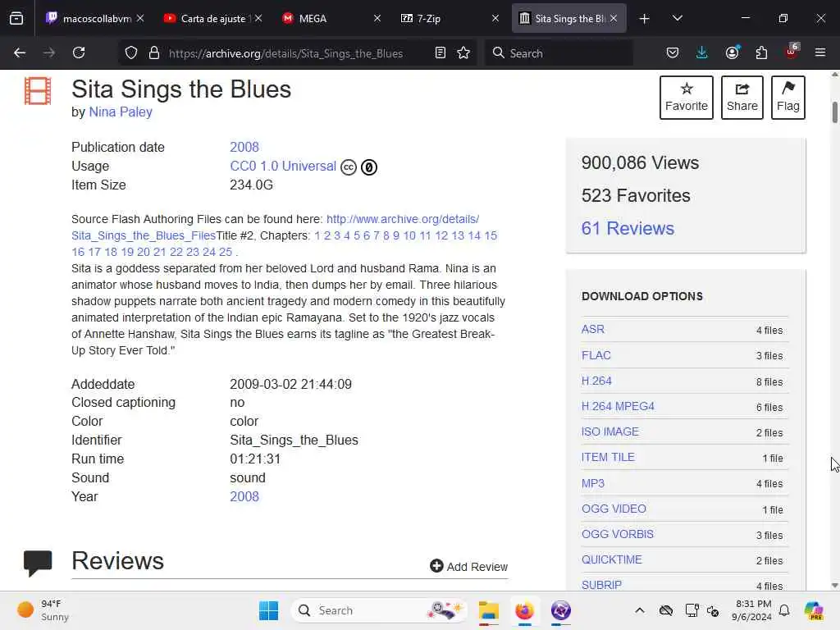The width and height of the screenshot is (840, 630).
Task: Open the tracking protection shield icon
Action: [x=131, y=53]
